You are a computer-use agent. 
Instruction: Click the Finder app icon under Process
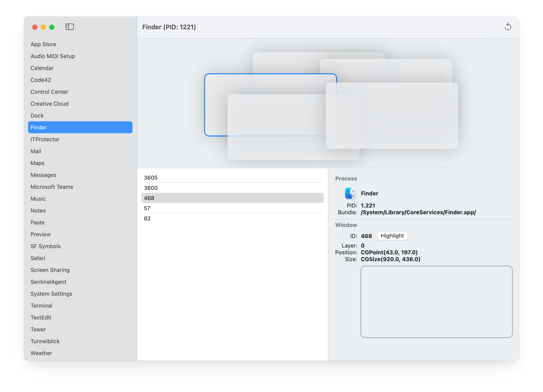350,193
